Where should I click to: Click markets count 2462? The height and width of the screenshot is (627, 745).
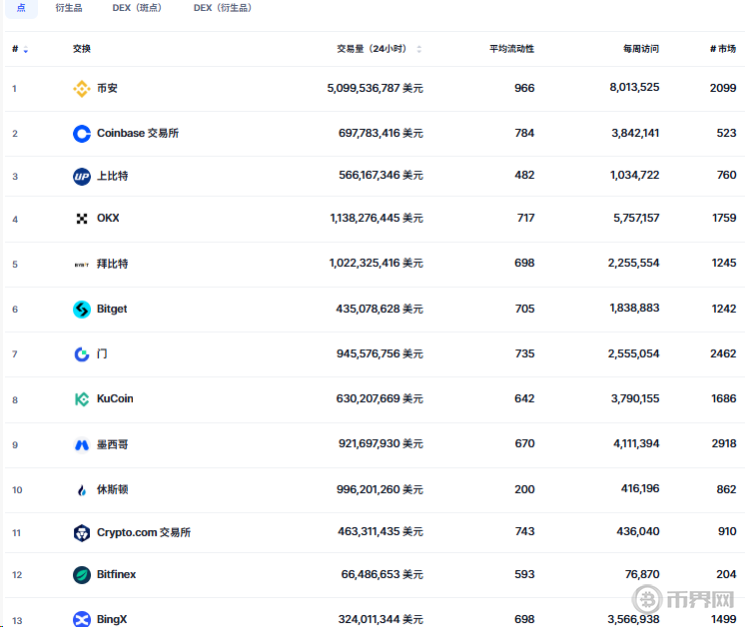click(723, 354)
